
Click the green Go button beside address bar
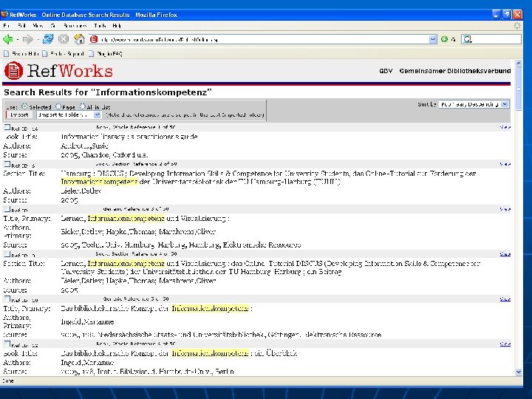(x=444, y=39)
